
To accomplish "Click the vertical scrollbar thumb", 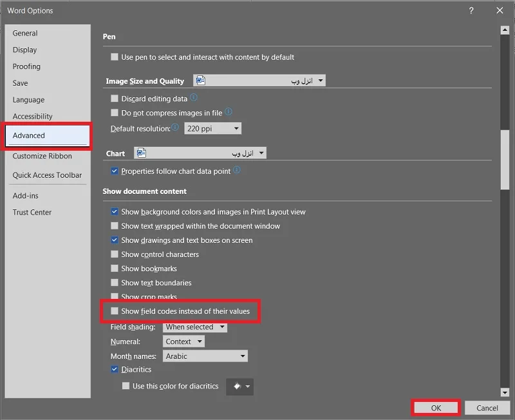I will [x=505, y=160].
